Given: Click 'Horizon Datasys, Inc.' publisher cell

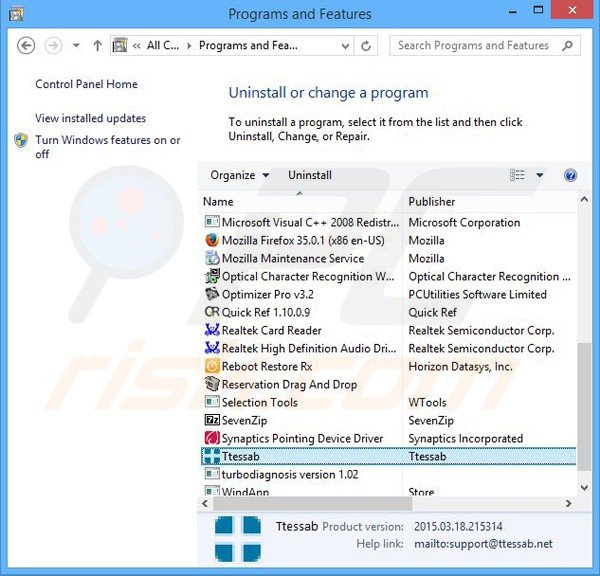Looking at the screenshot, I should click(460, 366).
